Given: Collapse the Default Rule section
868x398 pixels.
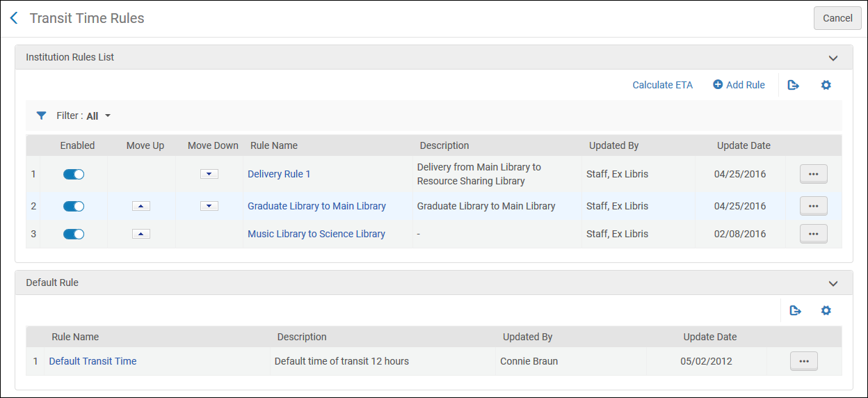Looking at the screenshot, I should point(833,283).
